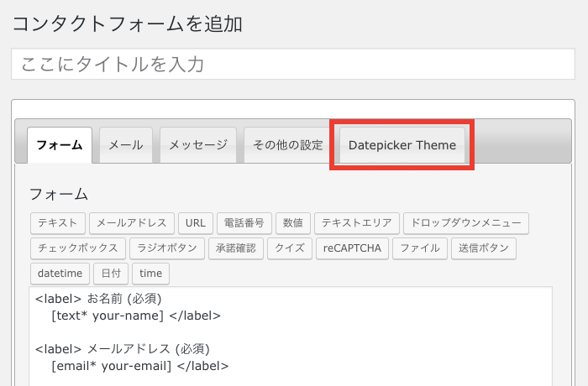Click the メールアドレス (必須) label line
588x386 pixels.
coord(123,349)
